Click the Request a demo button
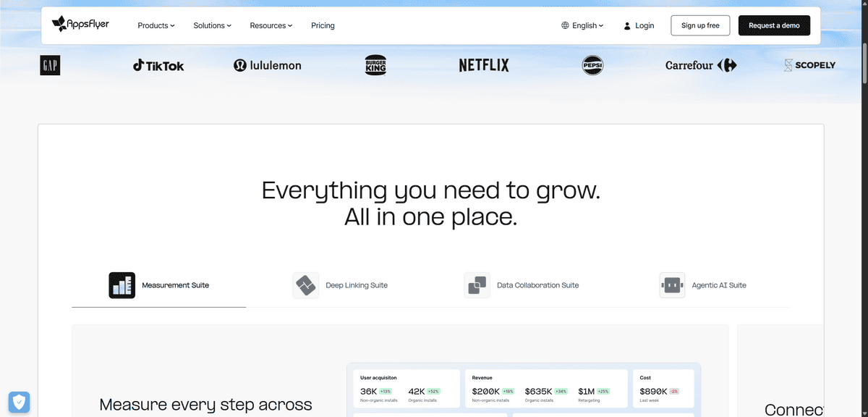The width and height of the screenshot is (868, 417). pyautogui.click(x=774, y=25)
